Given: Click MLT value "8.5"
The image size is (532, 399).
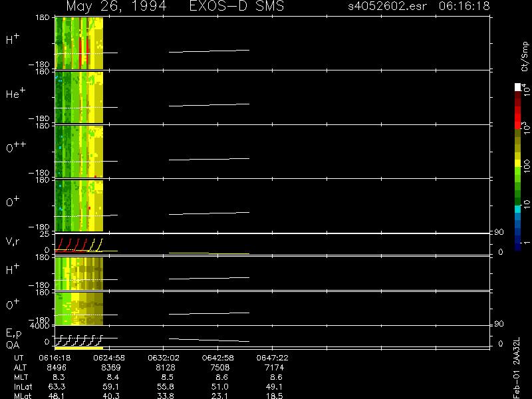Looking at the screenshot, I should pyautogui.click(x=168, y=377).
